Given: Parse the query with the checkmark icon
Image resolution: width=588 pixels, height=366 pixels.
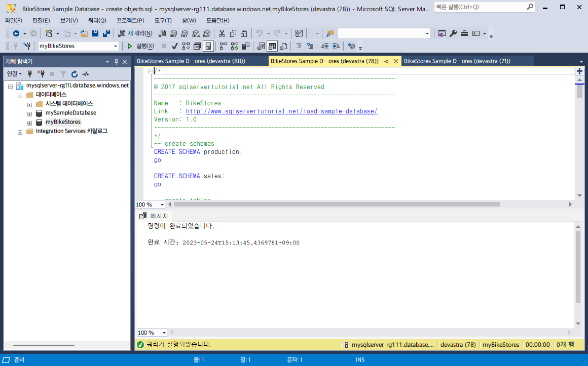Looking at the screenshot, I should [175, 46].
